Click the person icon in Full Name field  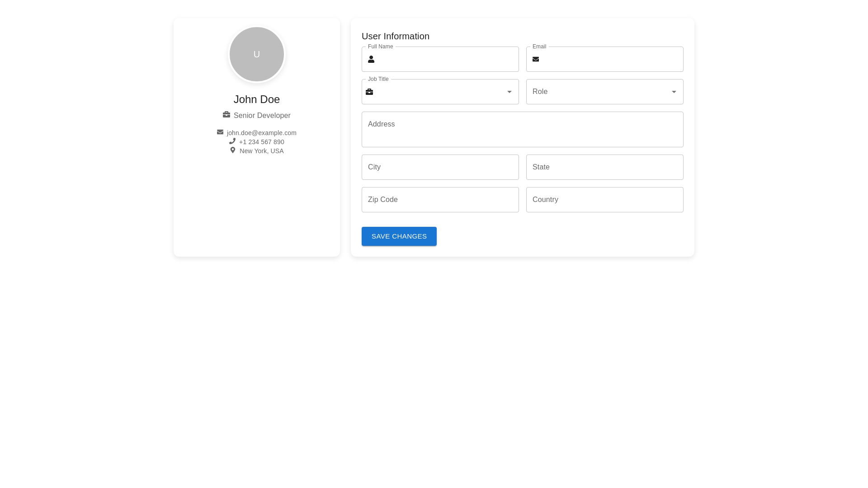(x=371, y=59)
